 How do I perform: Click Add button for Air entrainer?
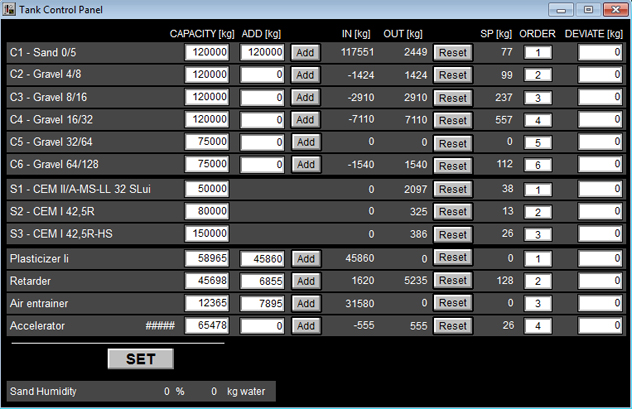(306, 303)
